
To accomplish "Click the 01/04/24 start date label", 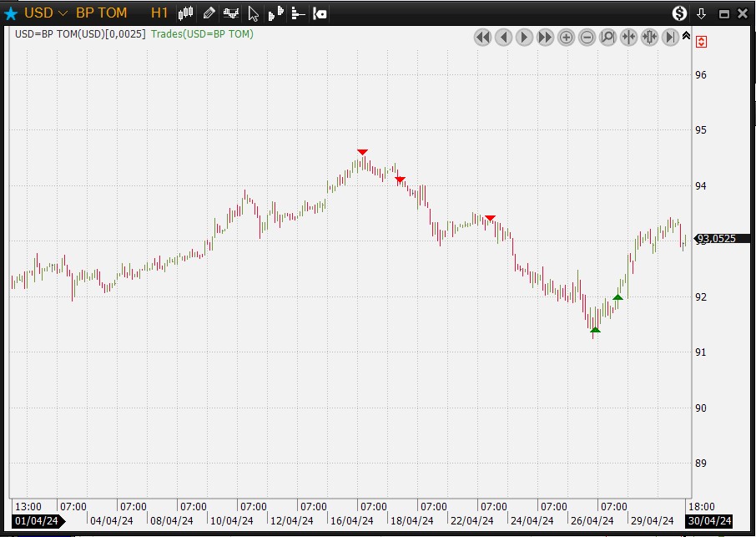I will coord(37,521).
